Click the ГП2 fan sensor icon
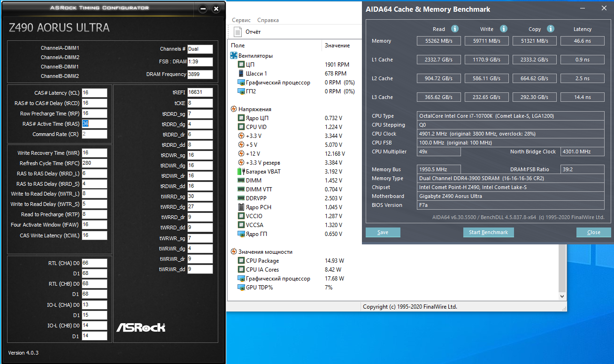 241,91
